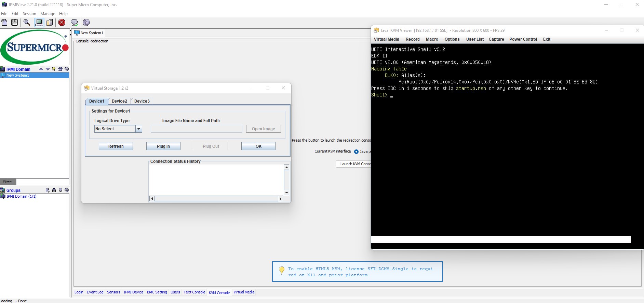Open the Logical Drive Type dropdown
644x303 pixels.
(139, 129)
